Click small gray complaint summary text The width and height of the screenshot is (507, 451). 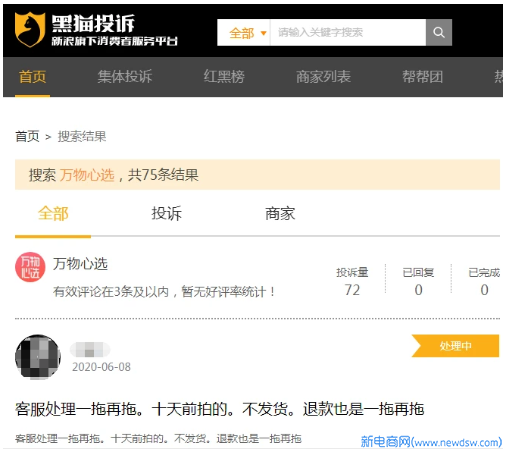click(158, 438)
